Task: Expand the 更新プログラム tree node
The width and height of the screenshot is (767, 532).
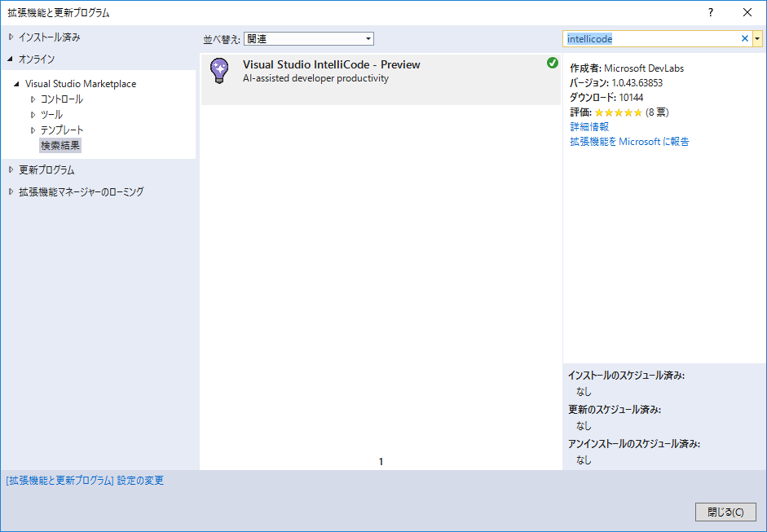Action: [11, 170]
